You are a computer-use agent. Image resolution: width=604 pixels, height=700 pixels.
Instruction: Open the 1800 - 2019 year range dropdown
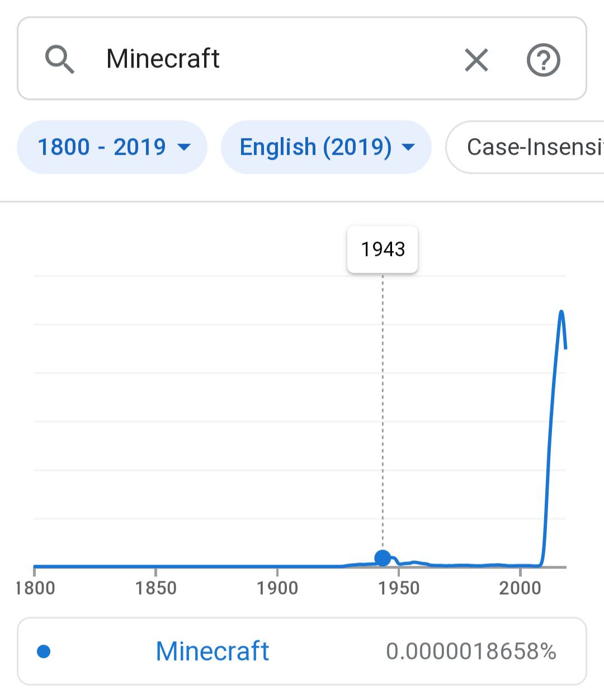(x=112, y=147)
